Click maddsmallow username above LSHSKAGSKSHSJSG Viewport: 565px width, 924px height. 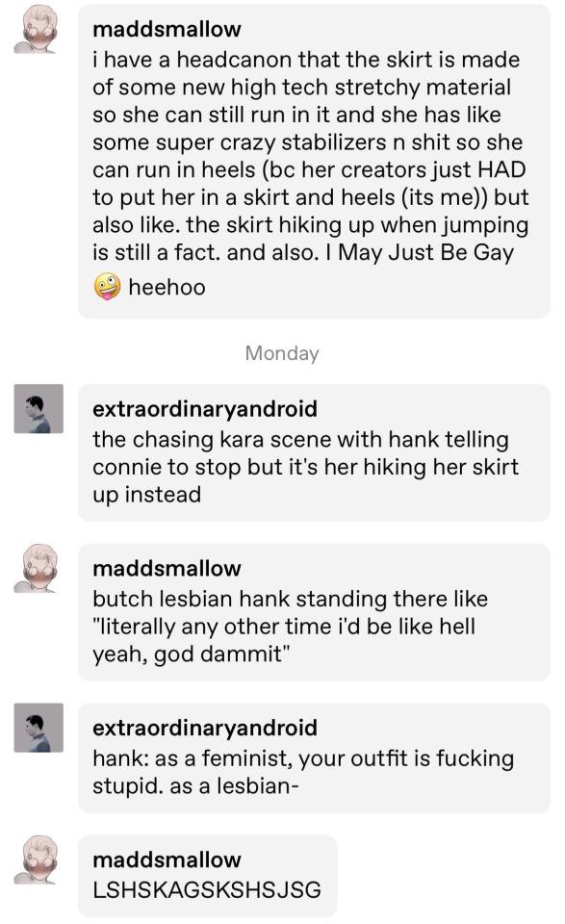click(167, 860)
